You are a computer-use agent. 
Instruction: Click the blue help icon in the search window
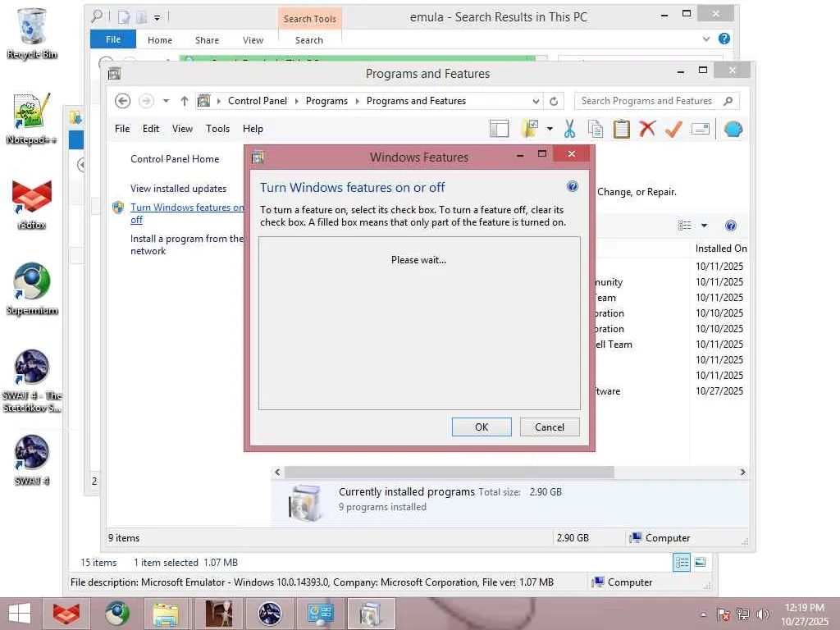point(724,39)
